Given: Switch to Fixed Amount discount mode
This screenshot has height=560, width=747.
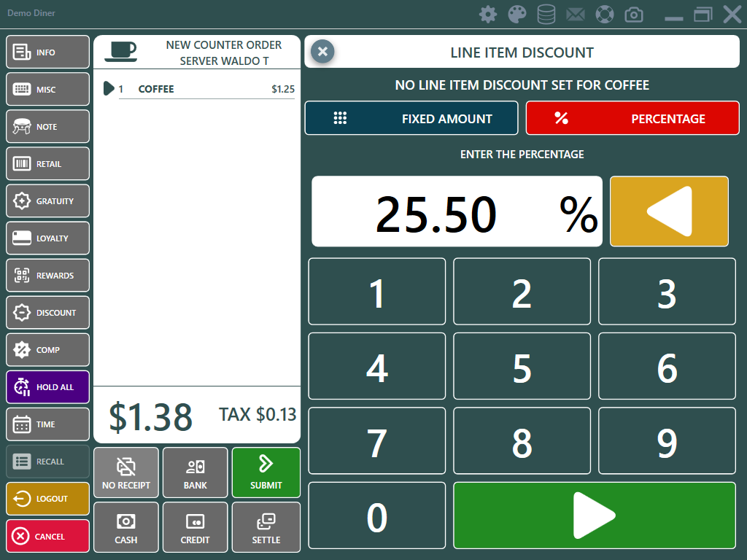Looking at the screenshot, I should [411, 118].
